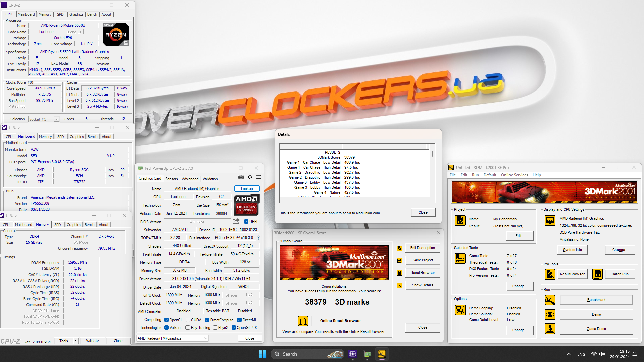Click the GPU-Z taskbar icon

click(367, 354)
